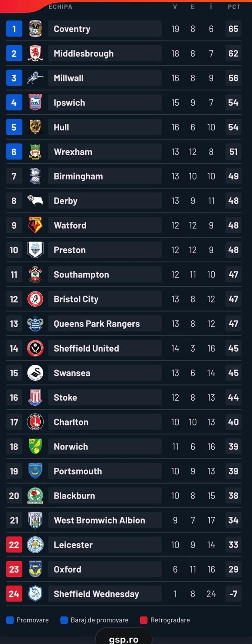Screen dimensions: 252x644
Task: Click the Sheffield Wednesday owl crest
Action: click(35, 594)
